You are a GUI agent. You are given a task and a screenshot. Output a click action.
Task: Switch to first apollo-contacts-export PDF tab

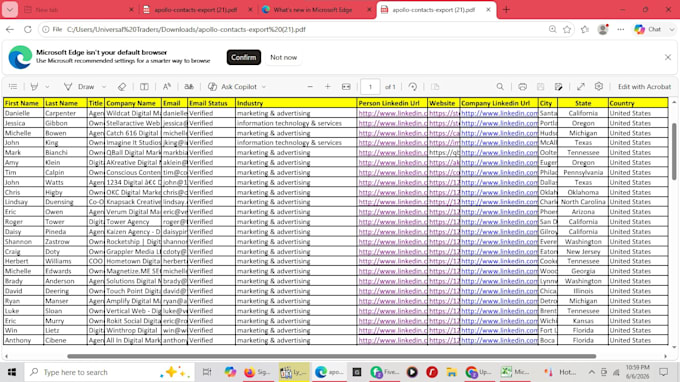[197, 10]
